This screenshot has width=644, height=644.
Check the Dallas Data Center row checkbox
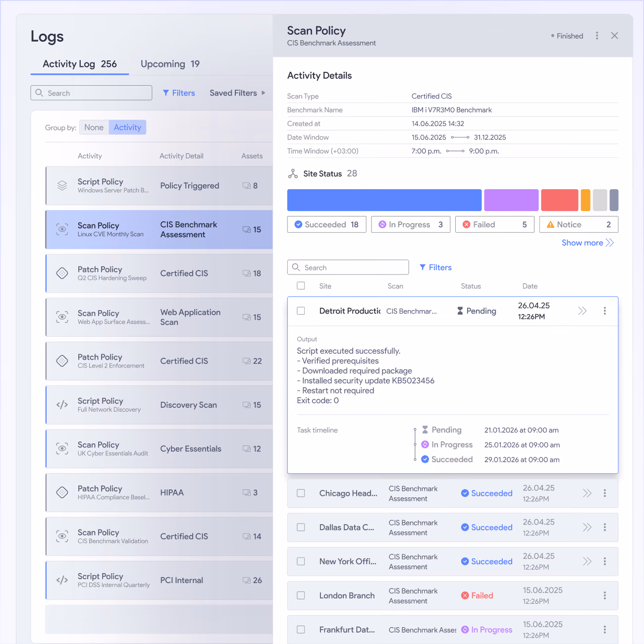coord(301,528)
